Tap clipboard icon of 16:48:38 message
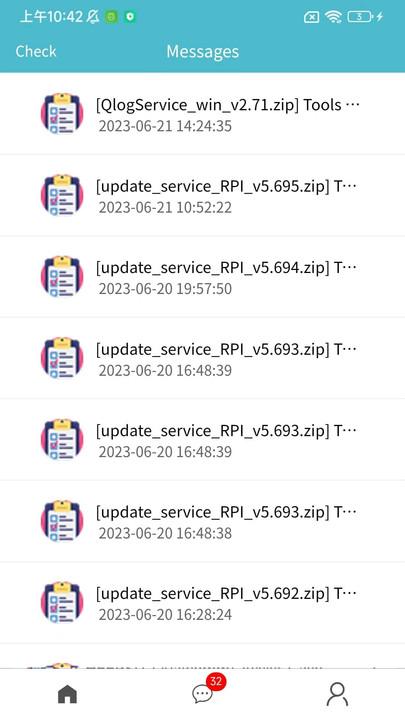This screenshot has height=720, width=405. pyautogui.click(x=62, y=521)
